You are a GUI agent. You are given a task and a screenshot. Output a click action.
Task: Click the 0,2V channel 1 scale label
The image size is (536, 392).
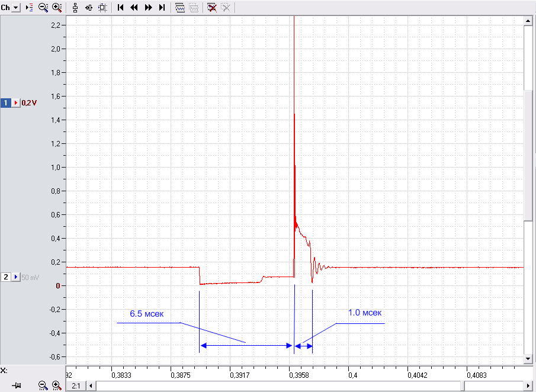(x=30, y=103)
